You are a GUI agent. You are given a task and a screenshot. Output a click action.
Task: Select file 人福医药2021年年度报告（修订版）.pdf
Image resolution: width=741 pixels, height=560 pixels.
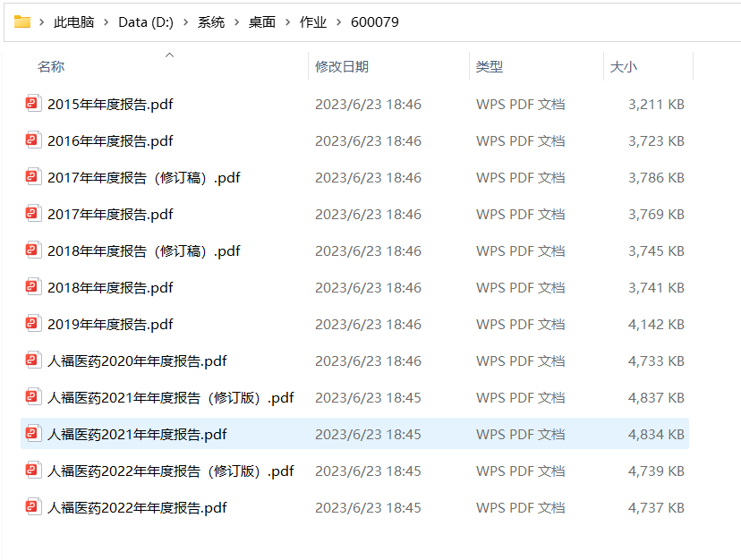[171, 397]
